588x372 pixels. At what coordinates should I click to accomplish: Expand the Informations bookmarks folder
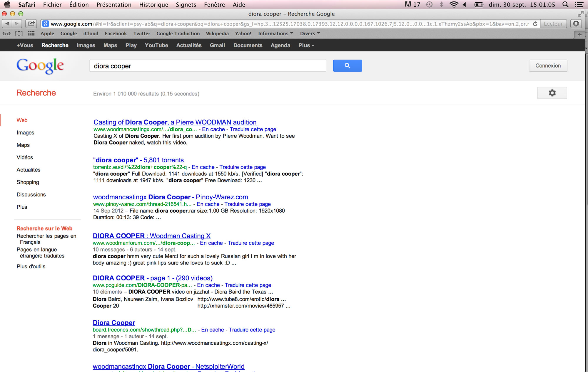pyautogui.click(x=275, y=33)
